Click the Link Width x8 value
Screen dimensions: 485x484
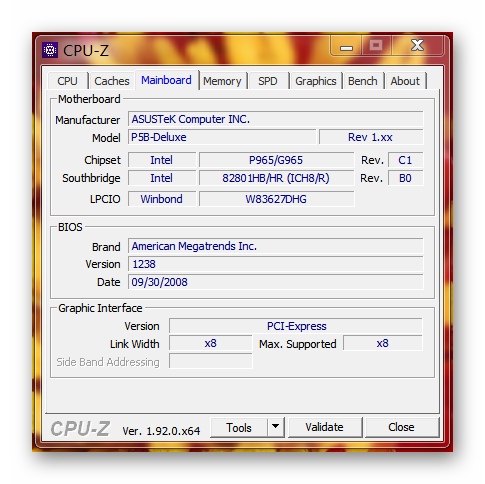coord(211,343)
